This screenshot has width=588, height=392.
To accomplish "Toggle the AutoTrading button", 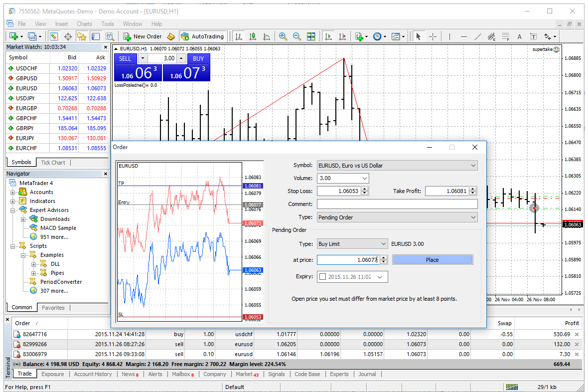I will [x=202, y=36].
